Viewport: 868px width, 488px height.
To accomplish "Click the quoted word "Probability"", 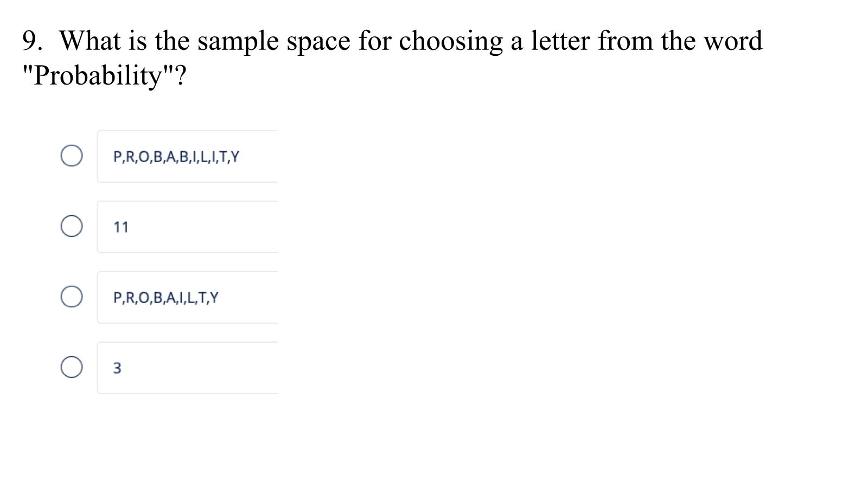I will click(x=98, y=75).
